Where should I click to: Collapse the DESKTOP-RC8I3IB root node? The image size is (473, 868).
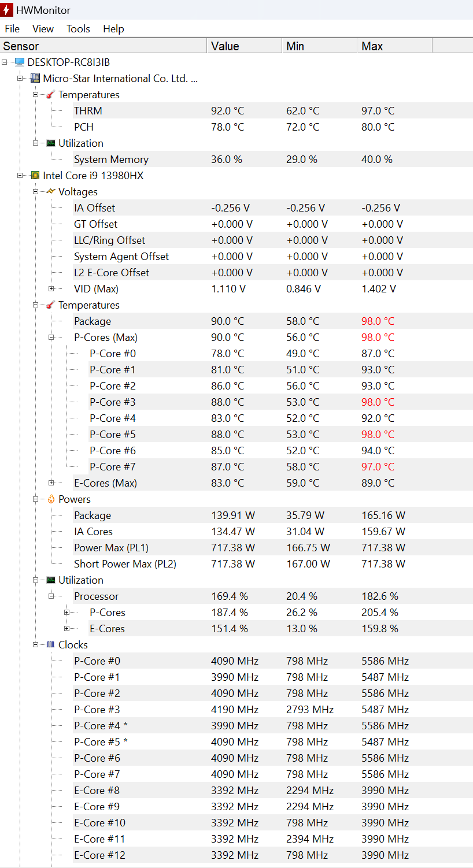point(4,62)
